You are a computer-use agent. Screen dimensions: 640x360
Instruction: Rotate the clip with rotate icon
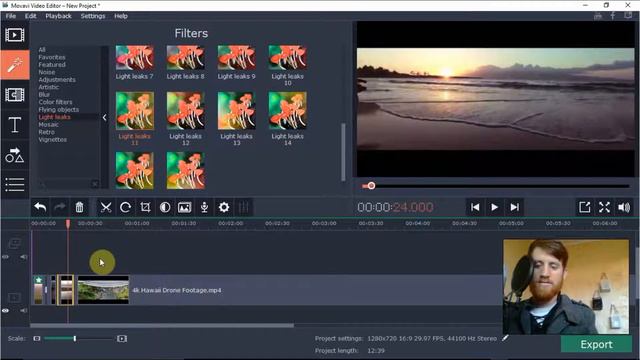pyautogui.click(x=125, y=207)
